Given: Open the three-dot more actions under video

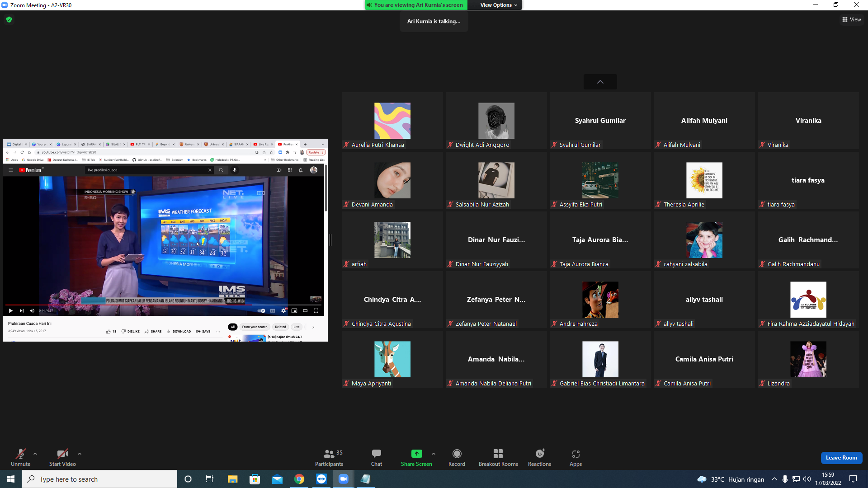Looking at the screenshot, I should point(218,331).
